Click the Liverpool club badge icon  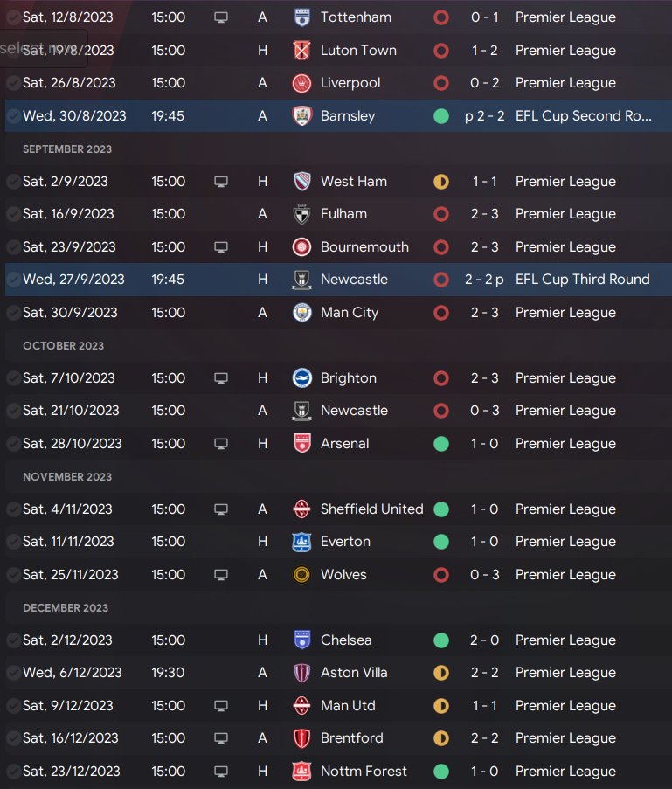coord(302,83)
